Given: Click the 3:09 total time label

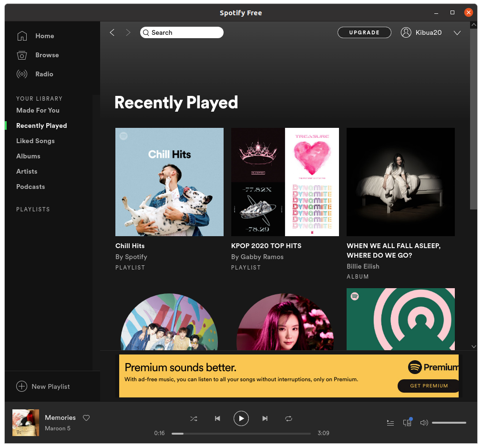Looking at the screenshot, I should (x=323, y=433).
